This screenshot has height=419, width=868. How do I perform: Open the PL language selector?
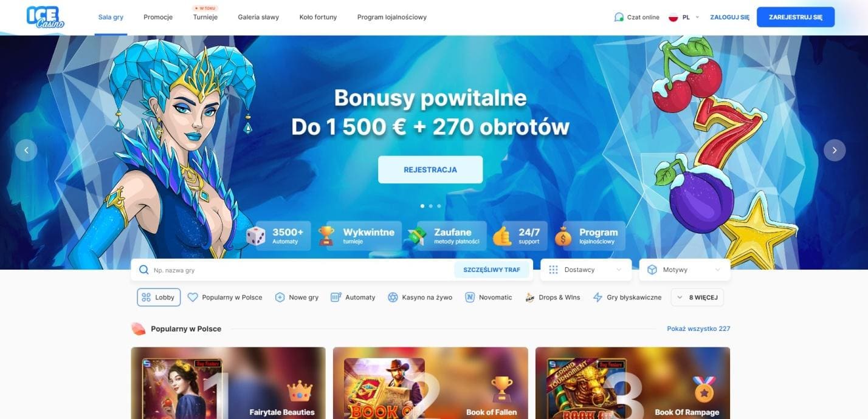(x=684, y=17)
